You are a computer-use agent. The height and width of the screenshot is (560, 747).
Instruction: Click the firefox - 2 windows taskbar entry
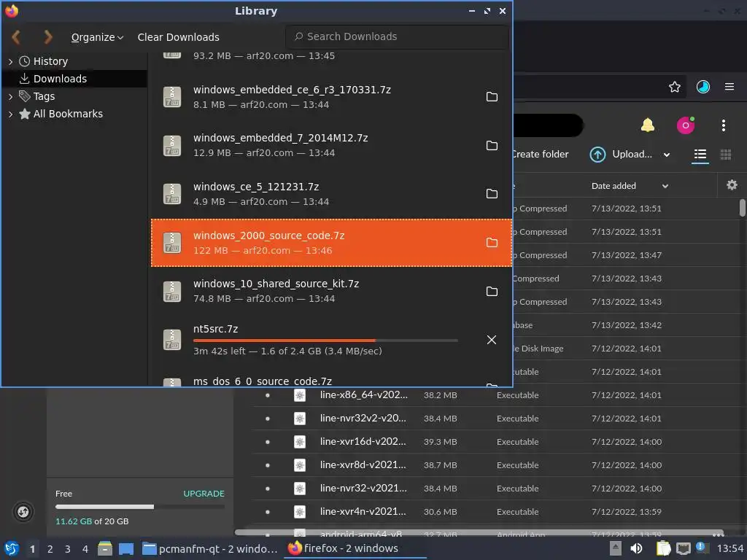355,548
